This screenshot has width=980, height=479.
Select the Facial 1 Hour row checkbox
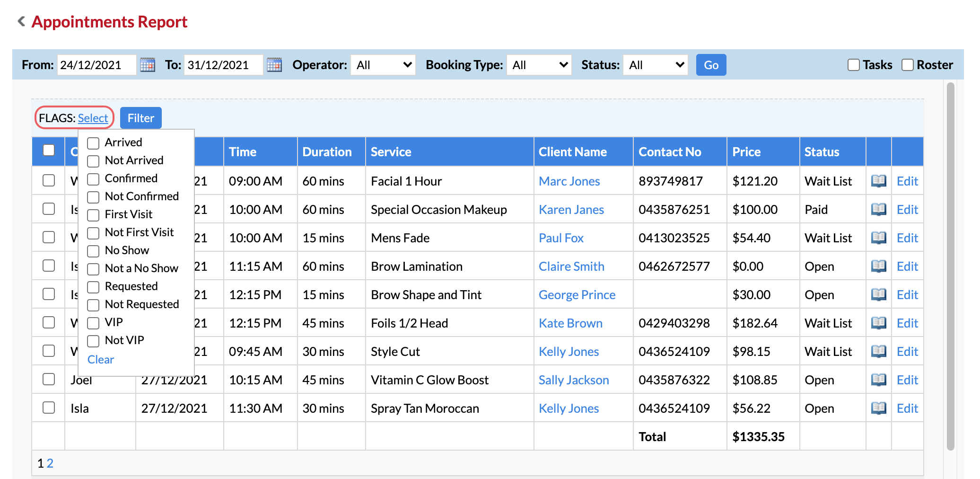coord(48,180)
